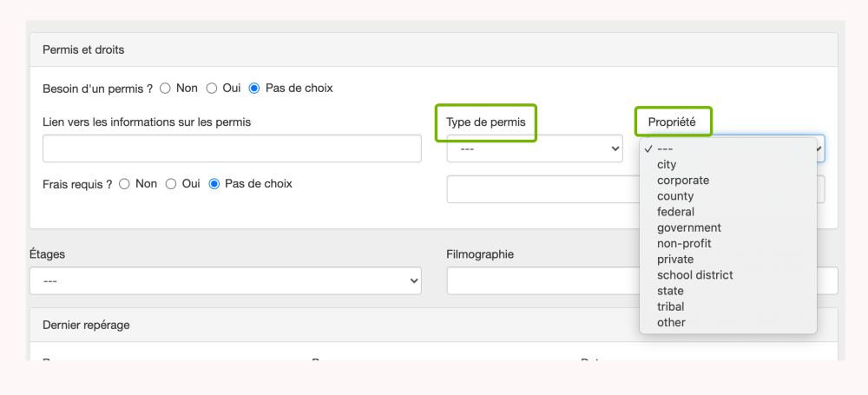Open the Étages dropdown
868x395 pixels.
225,281
